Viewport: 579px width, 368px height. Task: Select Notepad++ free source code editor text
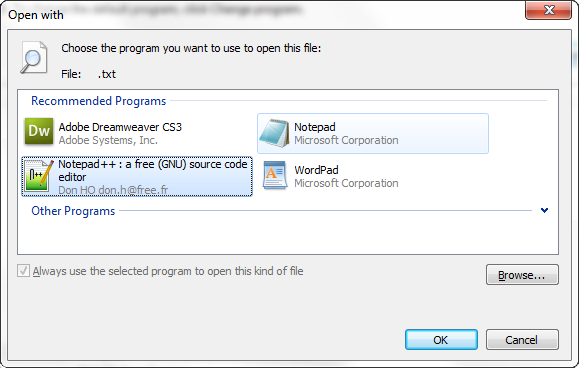coord(153,171)
